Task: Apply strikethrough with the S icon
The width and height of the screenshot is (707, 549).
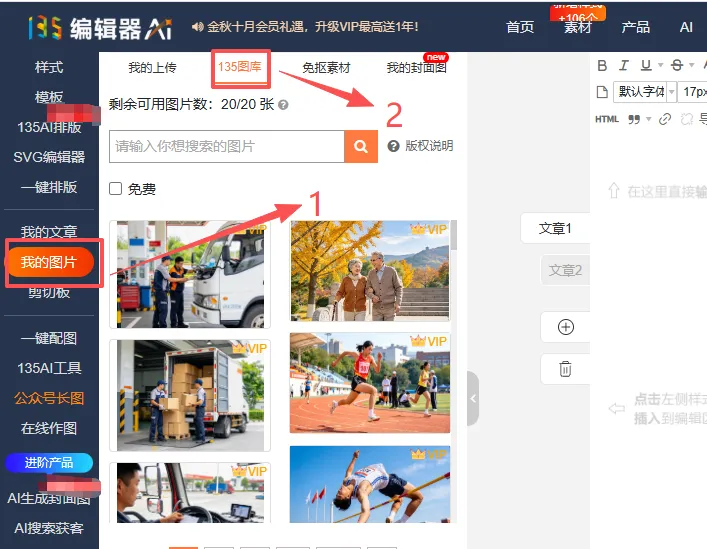Action: (677, 66)
